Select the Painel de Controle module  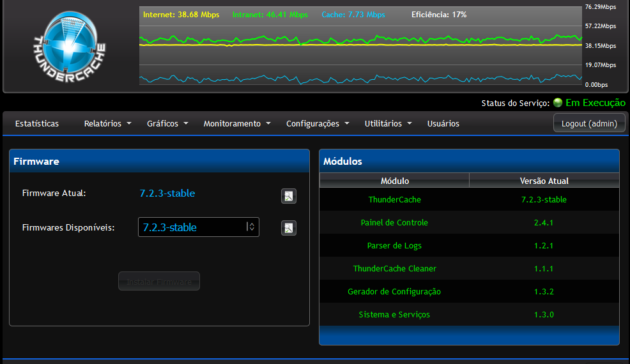(394, 223)
